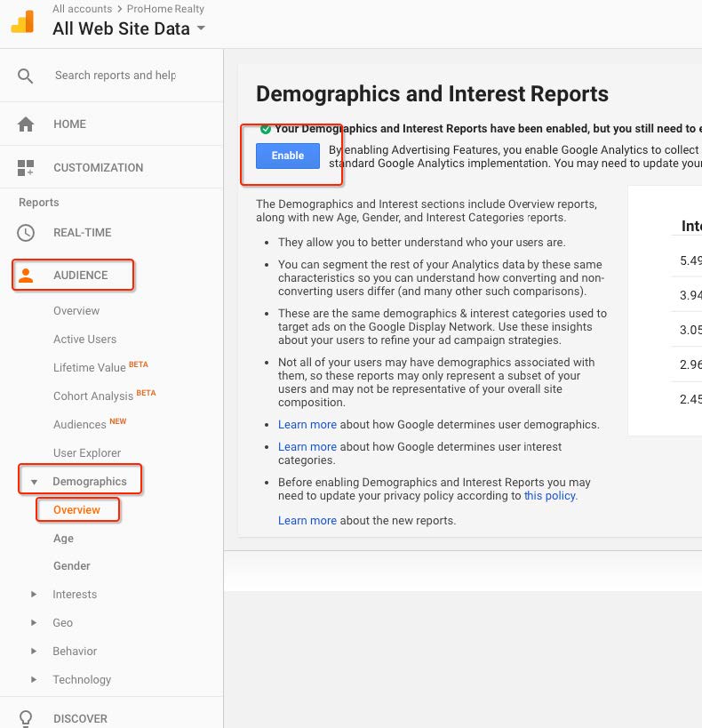Open the REAL-TIME reports menu

pos(82,233)
